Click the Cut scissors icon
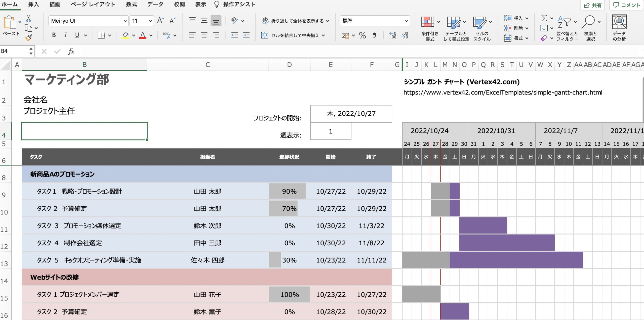The width and height of the screenshot is (644, 320). 28,18
